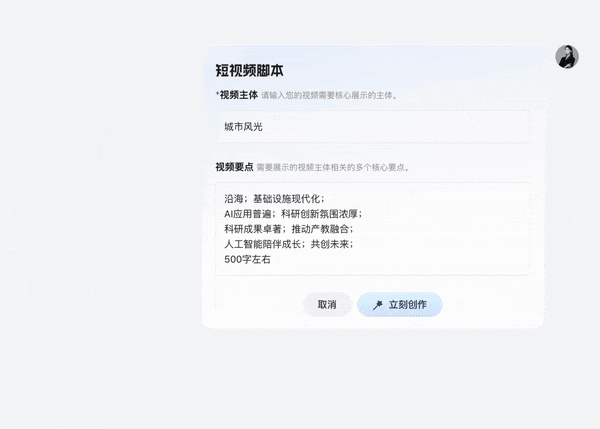Viewport: 600px width, 429px height.
Task: Click the magic wand icon
Action: tap(378, 305)
